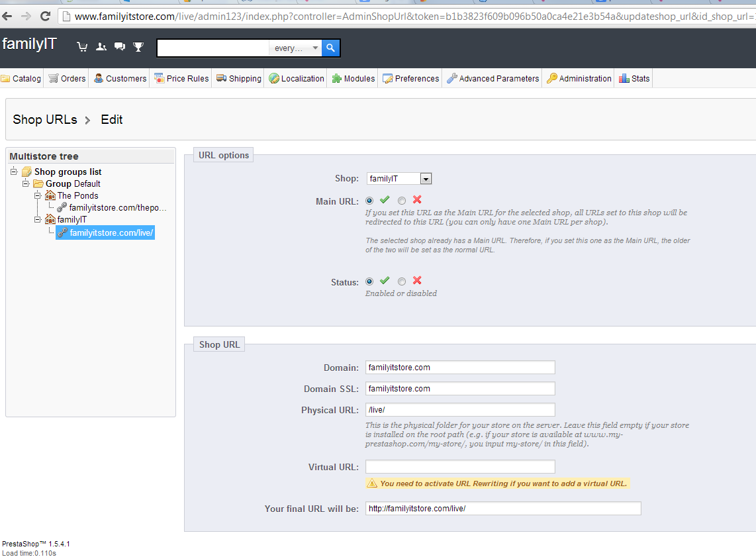Open the Customers menu
This screenshot has width=756, height=559.
point(120,79)
